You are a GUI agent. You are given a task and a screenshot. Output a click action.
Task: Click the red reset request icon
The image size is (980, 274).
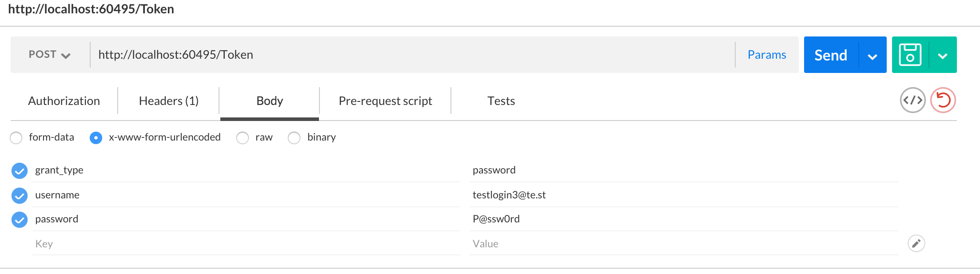943,101
